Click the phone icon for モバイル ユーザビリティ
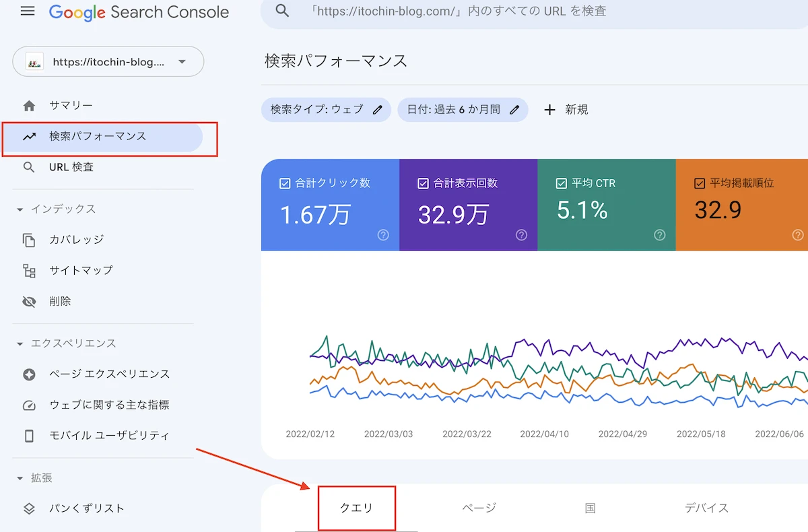This screenshot has height=532, width=808. click(29, 436)
